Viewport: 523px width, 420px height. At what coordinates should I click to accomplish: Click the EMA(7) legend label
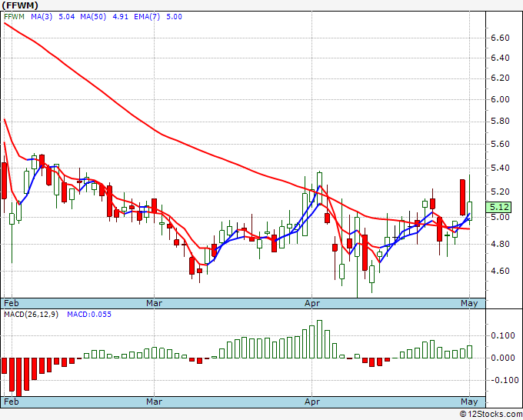(147, 17)
